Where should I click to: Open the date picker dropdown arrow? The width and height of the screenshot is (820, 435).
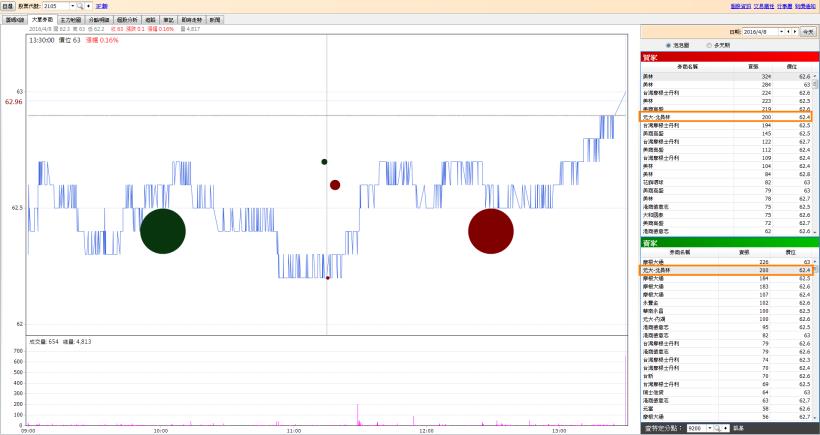pyautogui.click(x=782, y=32)
